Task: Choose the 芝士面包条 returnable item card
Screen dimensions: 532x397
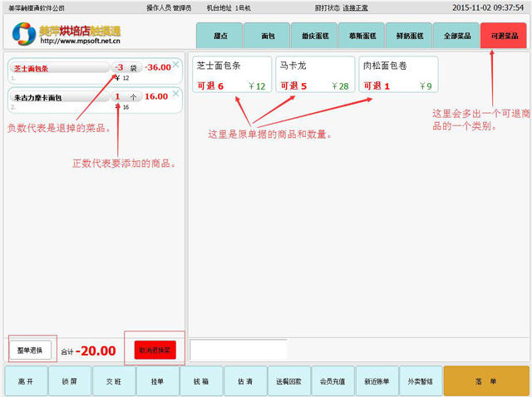Action: pos(232,74)
